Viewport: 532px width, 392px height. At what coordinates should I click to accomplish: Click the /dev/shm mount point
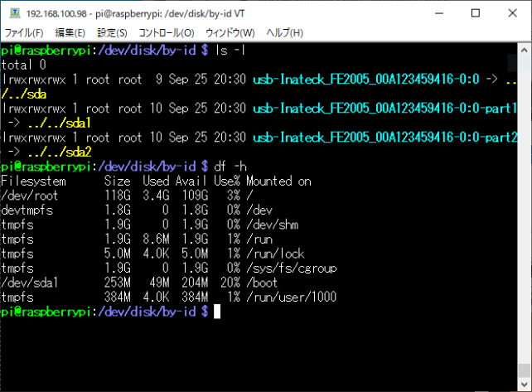point(273,225)
